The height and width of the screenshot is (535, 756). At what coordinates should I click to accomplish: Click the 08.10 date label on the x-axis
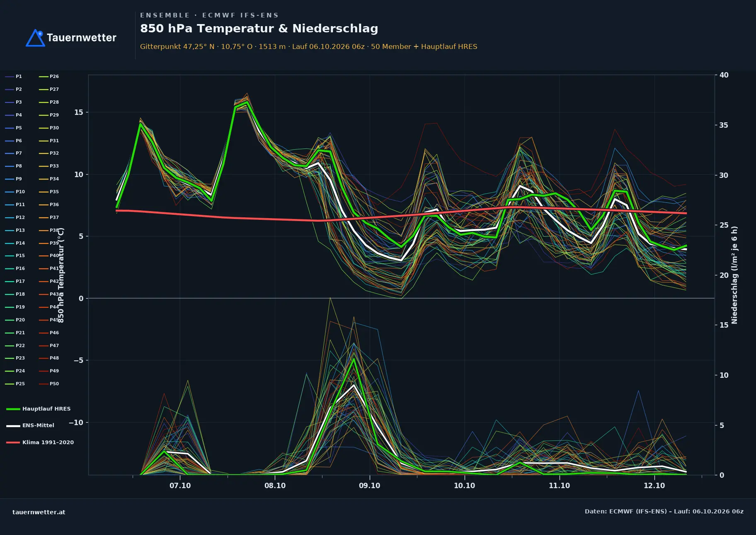pyautogui.click(x=275, y=486)
